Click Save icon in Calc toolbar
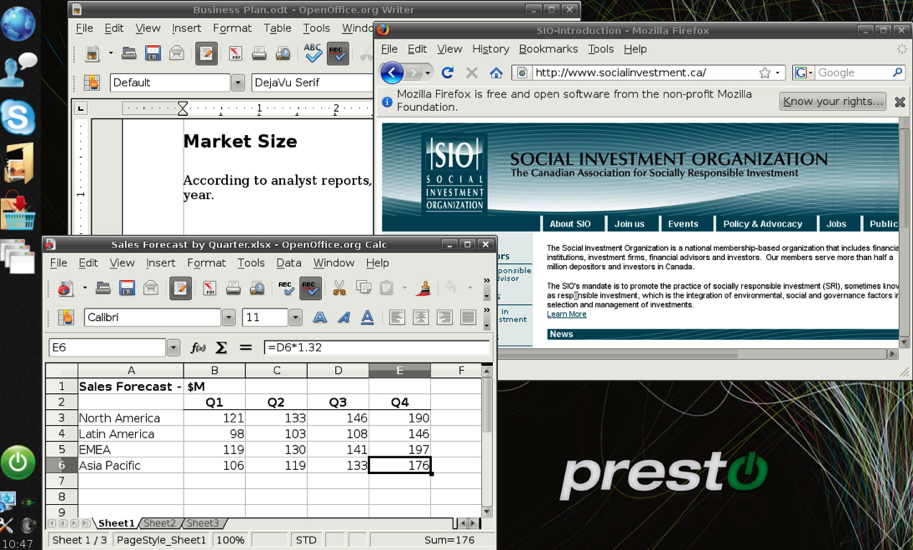Image resolution: width=913 pixels, height=550 pixels. click(x=126, y=288)
